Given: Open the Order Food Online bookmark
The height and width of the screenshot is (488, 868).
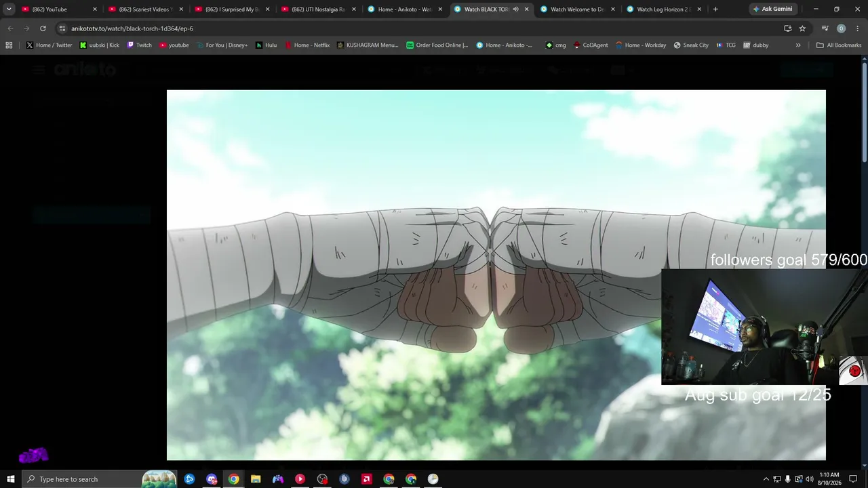Looking at the screenshot, I should click(437, 45).
